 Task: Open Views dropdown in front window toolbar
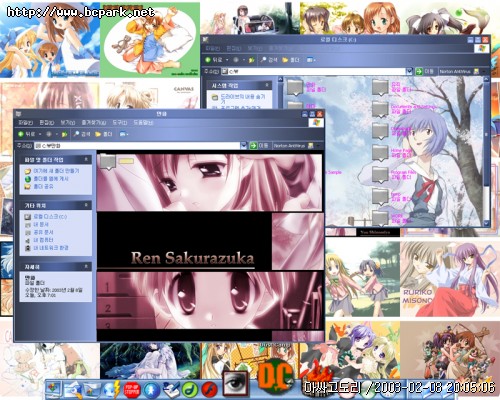tap(124, 134)
